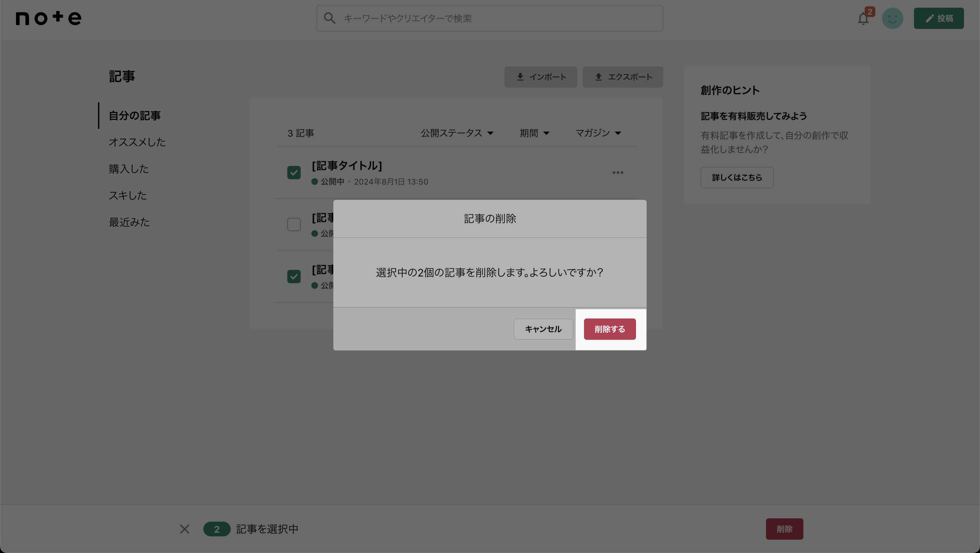This screenshot has height=553, width=980.
Task: Open スキした in sidebar
Action: (x=127, y=196)
